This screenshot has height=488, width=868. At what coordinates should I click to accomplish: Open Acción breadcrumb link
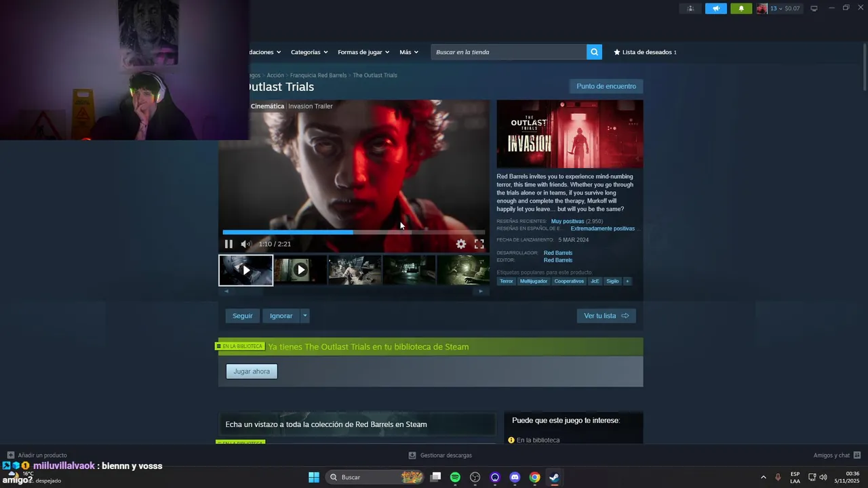click(275, 75)
